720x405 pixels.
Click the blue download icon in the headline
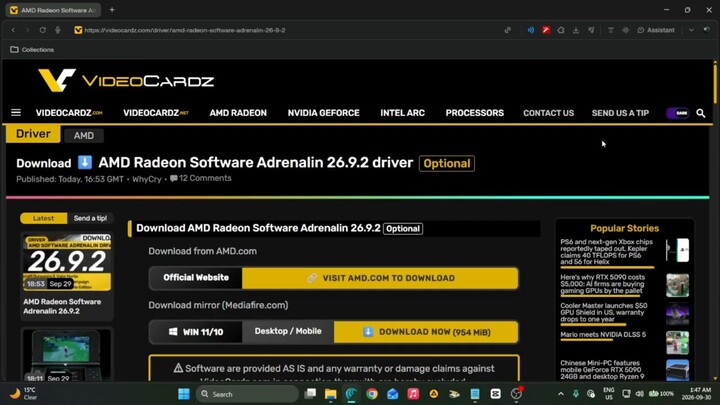tap(85, 162)
